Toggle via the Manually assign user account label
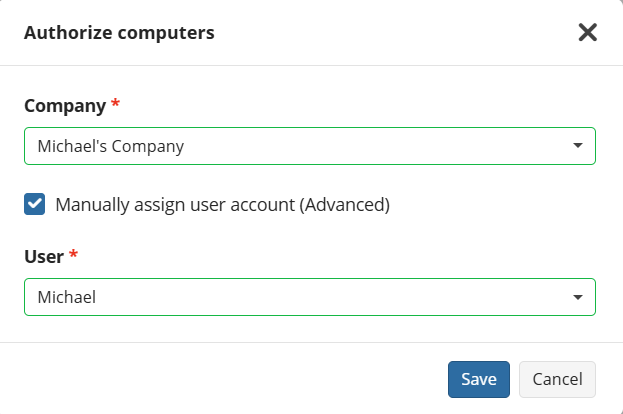The height and width of the screenshot is (414, 623). click(x=222, y=205)
